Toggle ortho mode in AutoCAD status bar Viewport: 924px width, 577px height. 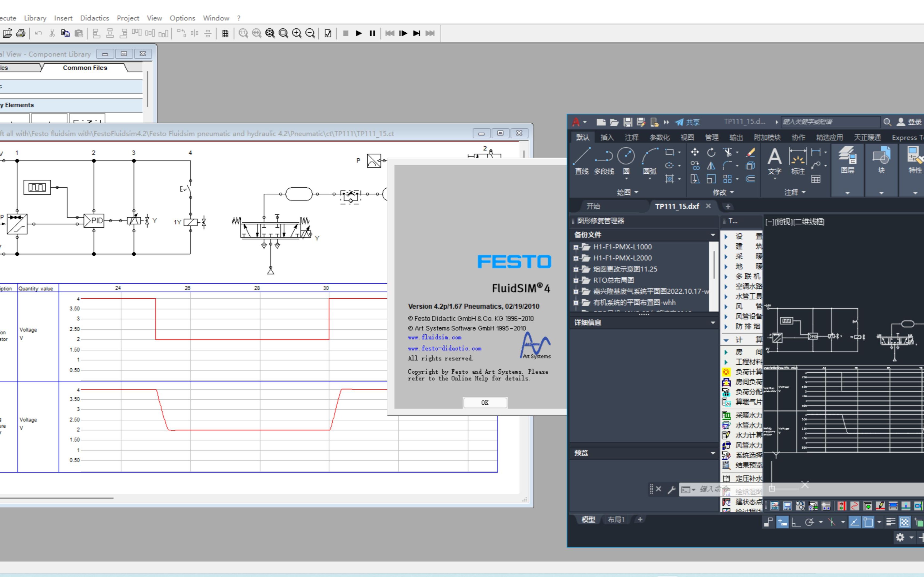(796, 522)
